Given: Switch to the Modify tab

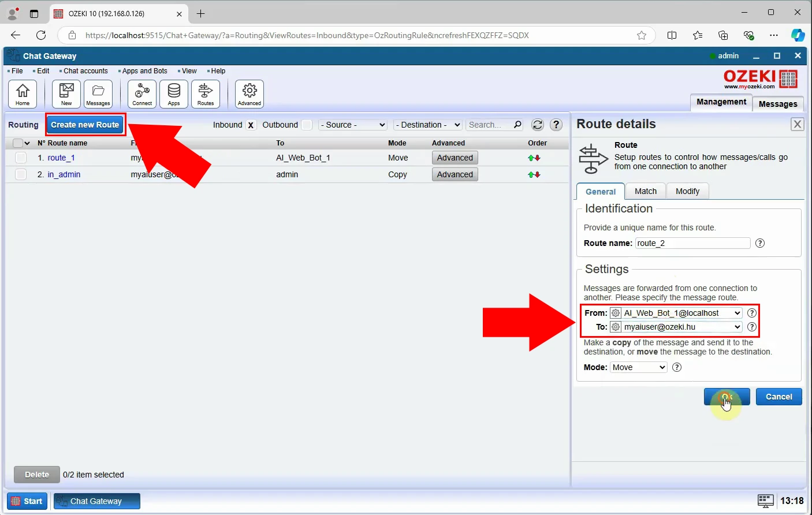Looking at the screenshot, I should pos(687,191).
